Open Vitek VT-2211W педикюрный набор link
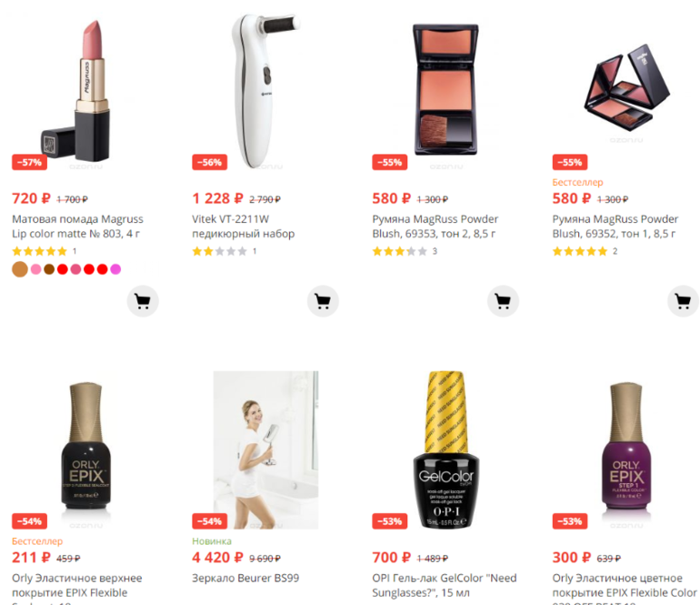 click(244, 227)
